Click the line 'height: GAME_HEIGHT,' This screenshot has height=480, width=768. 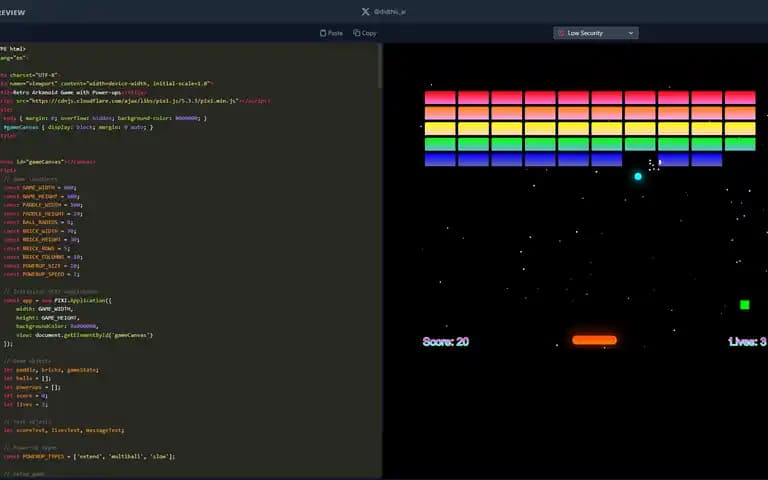(47, 318)
